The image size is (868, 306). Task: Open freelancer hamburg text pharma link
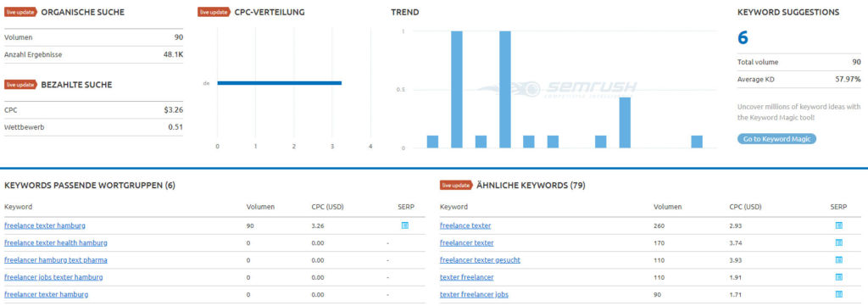click(56, 260)
